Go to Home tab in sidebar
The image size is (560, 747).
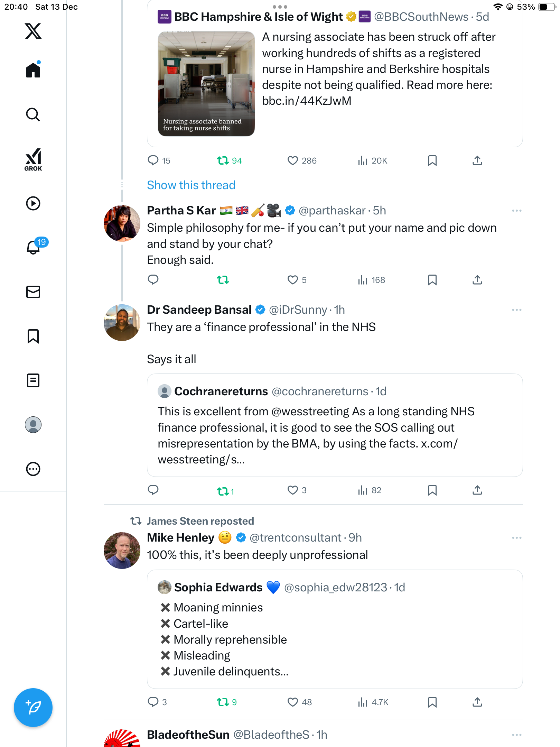tap(33, 70)
